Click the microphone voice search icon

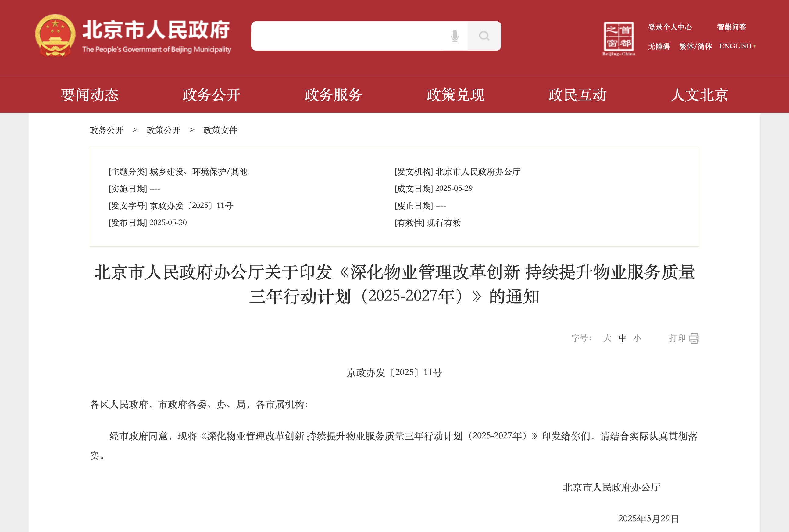point(455,36)
